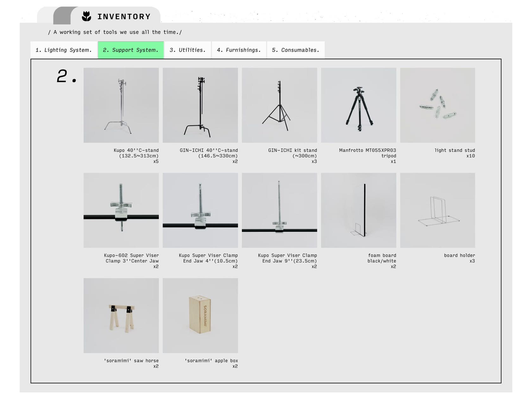Open the wire board holder picture
The image size is (532, 399).
point(437,210)
